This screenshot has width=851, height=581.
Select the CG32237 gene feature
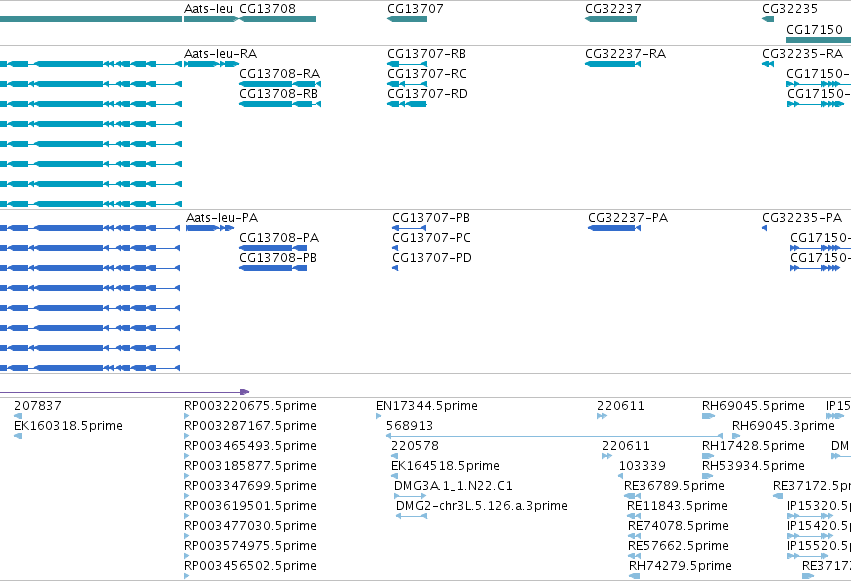click(x=611, y=19)
